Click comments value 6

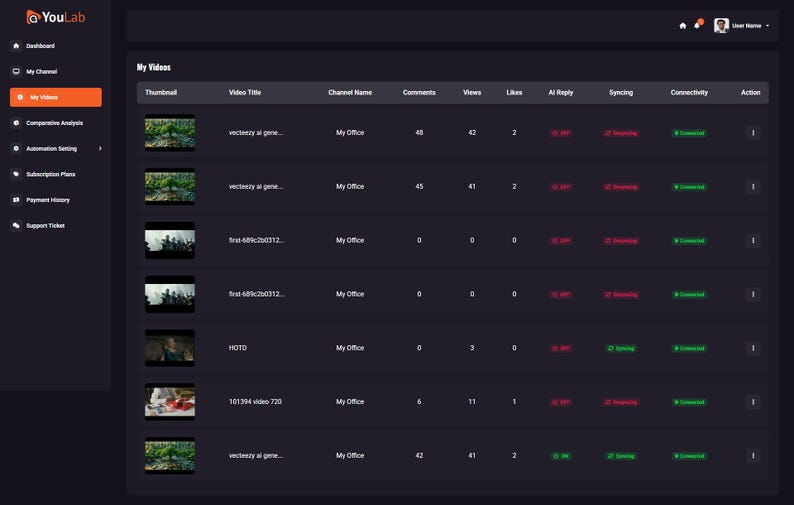[419, 402]
